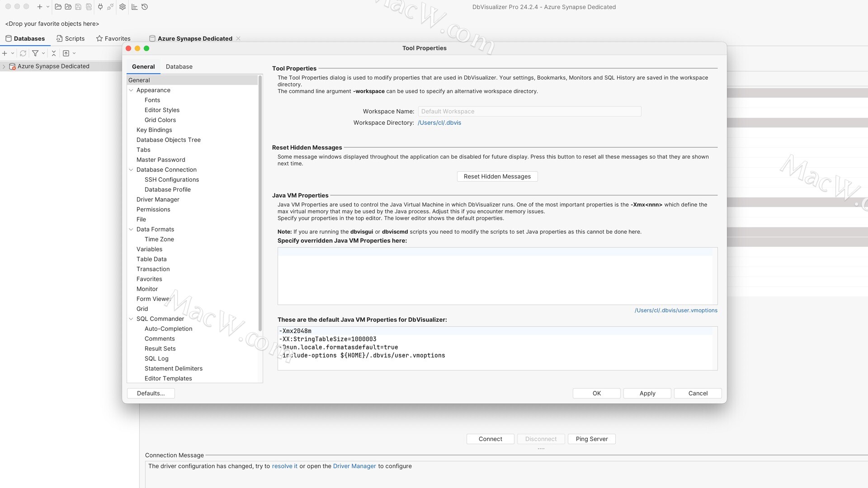Image resolution: width=868 pixels, height=488 pixels.
Task: Click the Reset Hidden Messages button
Action: point(497,177)
